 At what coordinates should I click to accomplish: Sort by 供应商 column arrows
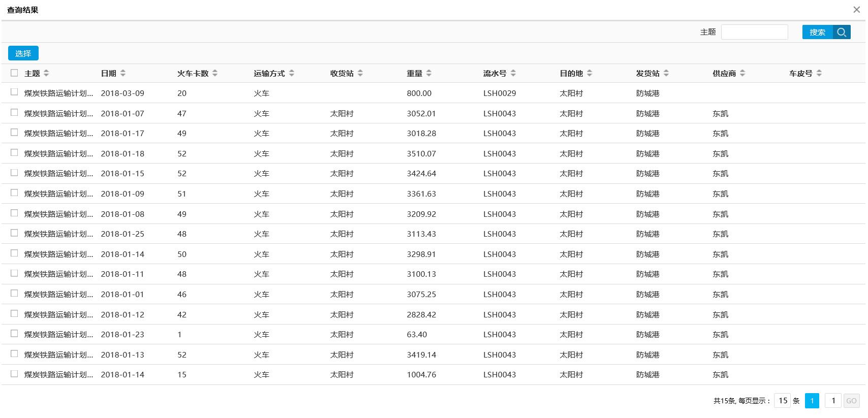tap(742, 74)
